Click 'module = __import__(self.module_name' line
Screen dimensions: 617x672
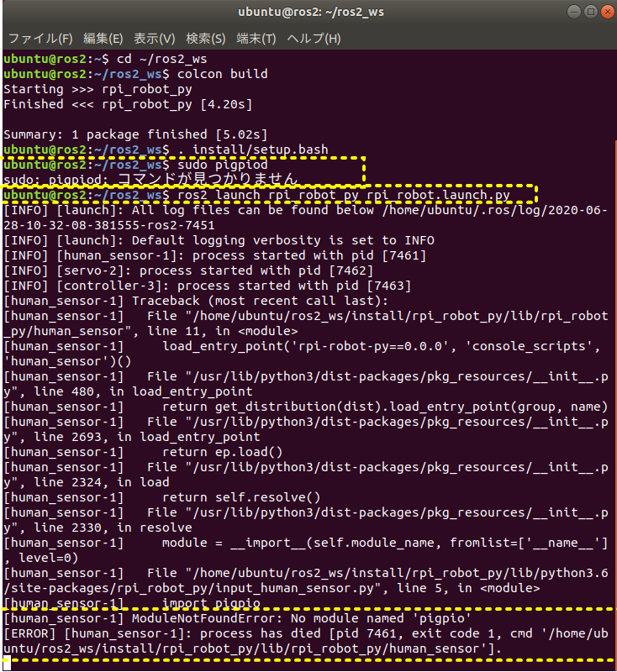(x=305, y=543)
